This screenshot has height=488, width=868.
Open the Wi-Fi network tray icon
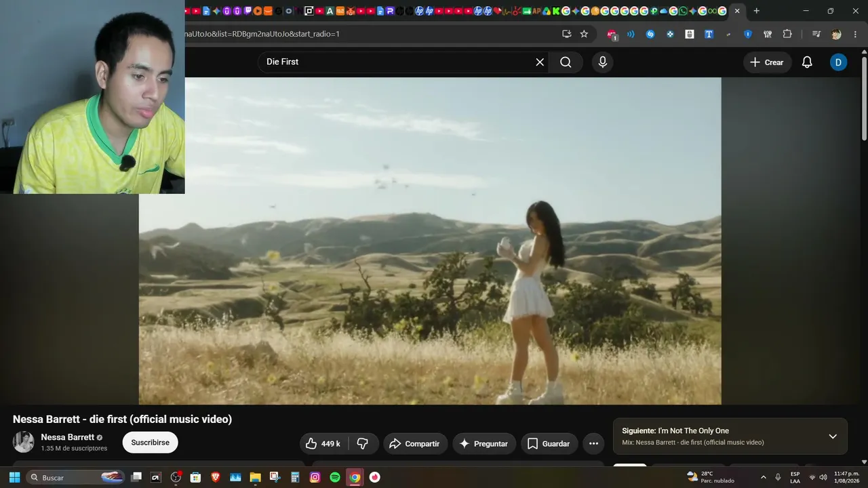tap(812, 477)
